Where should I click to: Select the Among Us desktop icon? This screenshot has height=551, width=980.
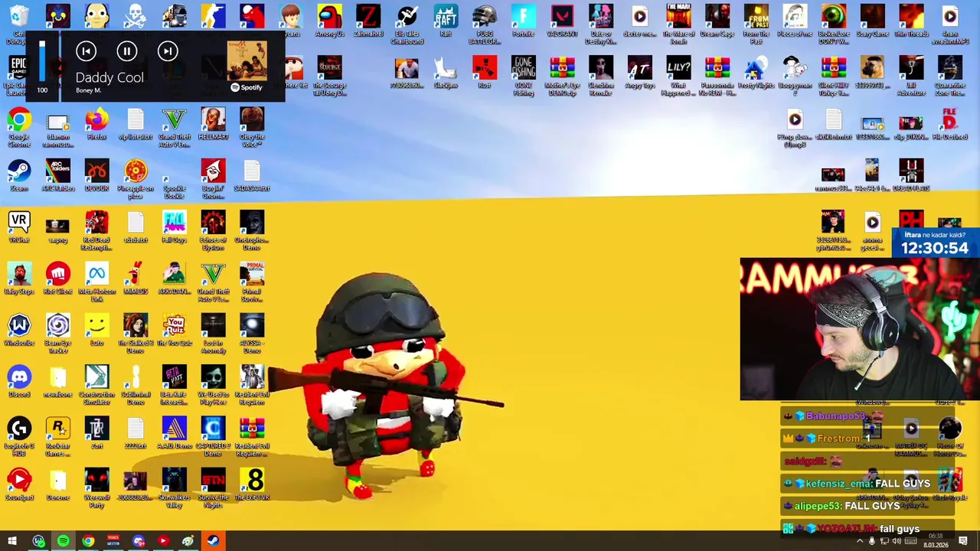[x=329, y=21]
